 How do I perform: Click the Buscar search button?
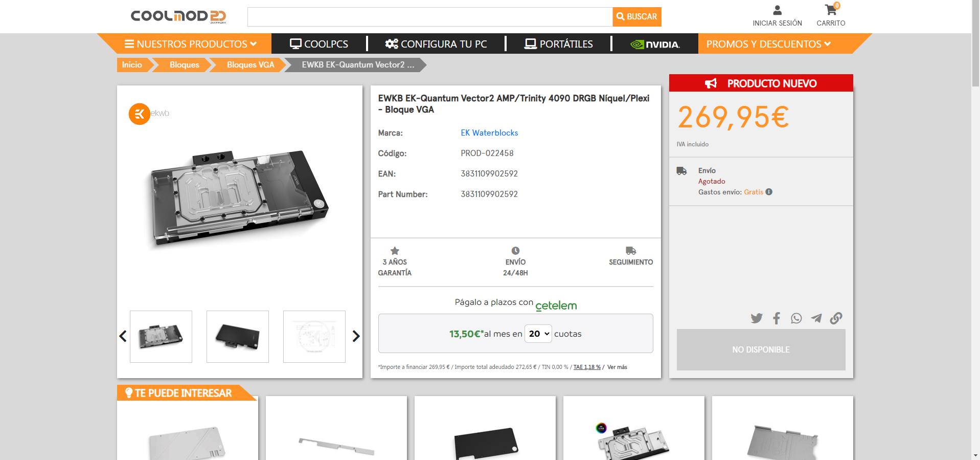(x=636, y=17)
